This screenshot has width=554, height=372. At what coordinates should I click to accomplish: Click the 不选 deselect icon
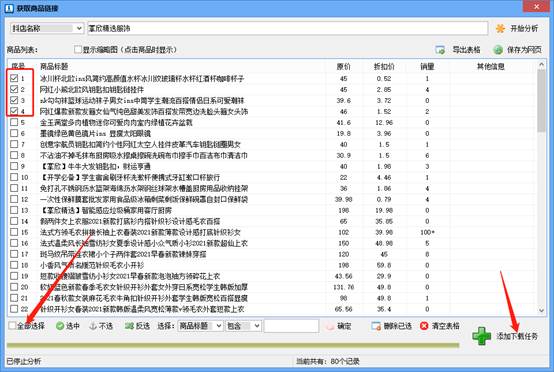click(93, 326)
